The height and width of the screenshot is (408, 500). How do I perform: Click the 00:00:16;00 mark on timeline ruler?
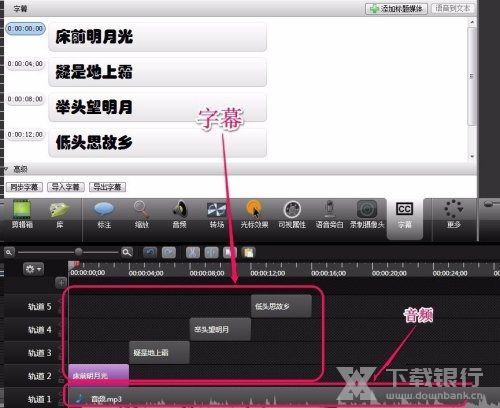click(328, 273)
